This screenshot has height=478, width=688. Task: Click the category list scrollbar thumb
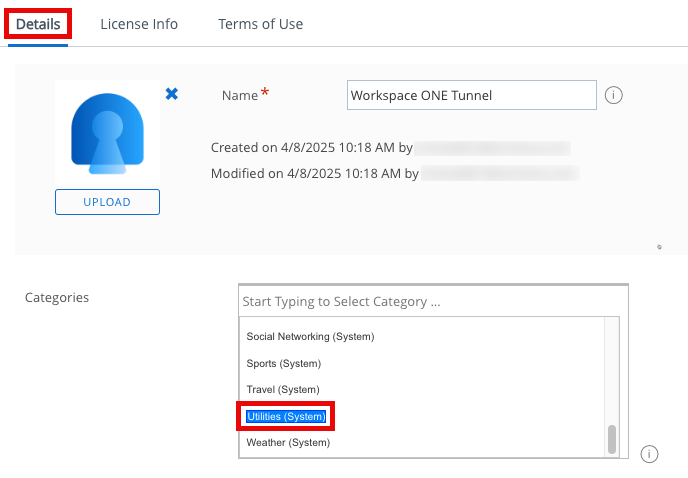pyautogui.click(x=612, y=439)
